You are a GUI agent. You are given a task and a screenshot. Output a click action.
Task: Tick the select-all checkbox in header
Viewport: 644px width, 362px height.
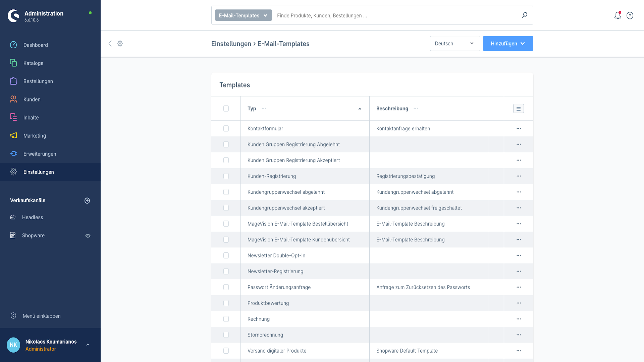click(x=226, y=109)
